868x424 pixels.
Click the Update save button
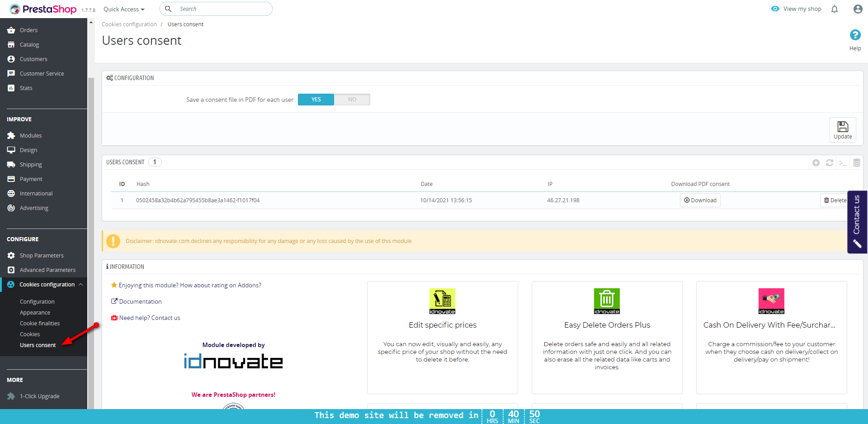843,130
